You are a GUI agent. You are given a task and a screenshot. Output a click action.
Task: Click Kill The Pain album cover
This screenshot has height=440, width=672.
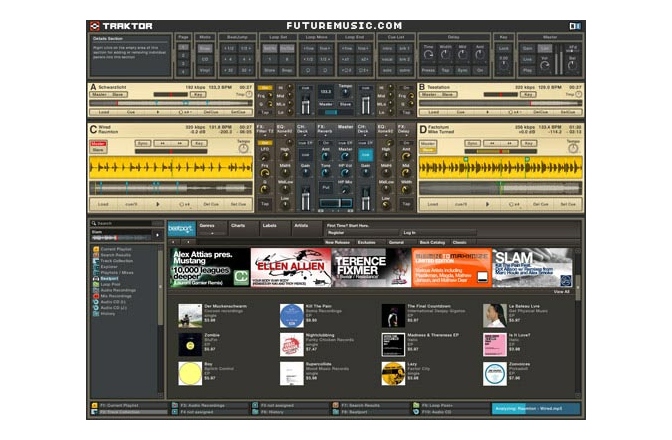coord(291,316)
